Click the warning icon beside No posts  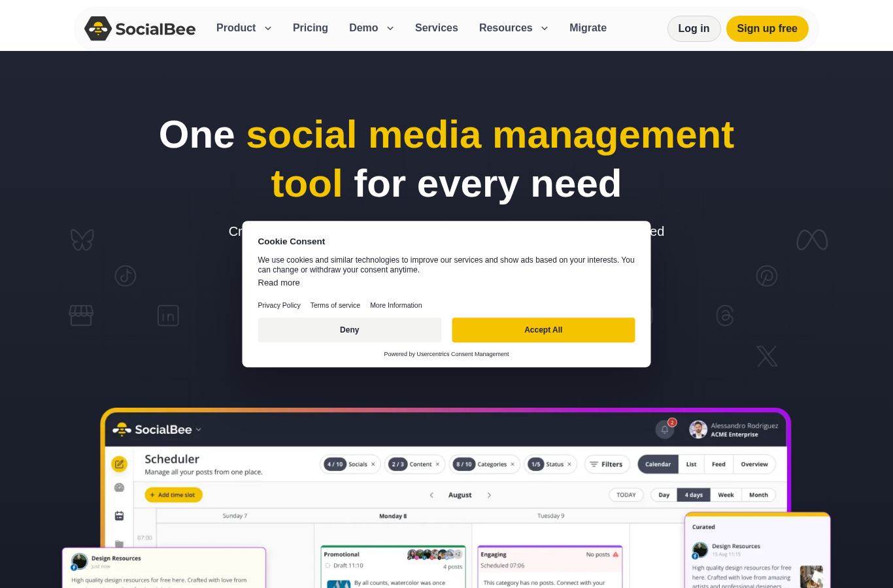[615, 555]
